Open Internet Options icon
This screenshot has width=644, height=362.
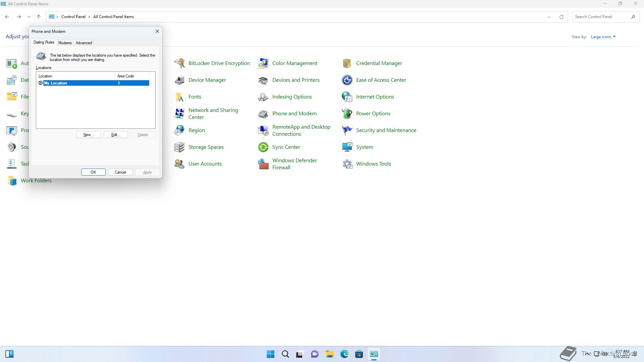(347, 97)
